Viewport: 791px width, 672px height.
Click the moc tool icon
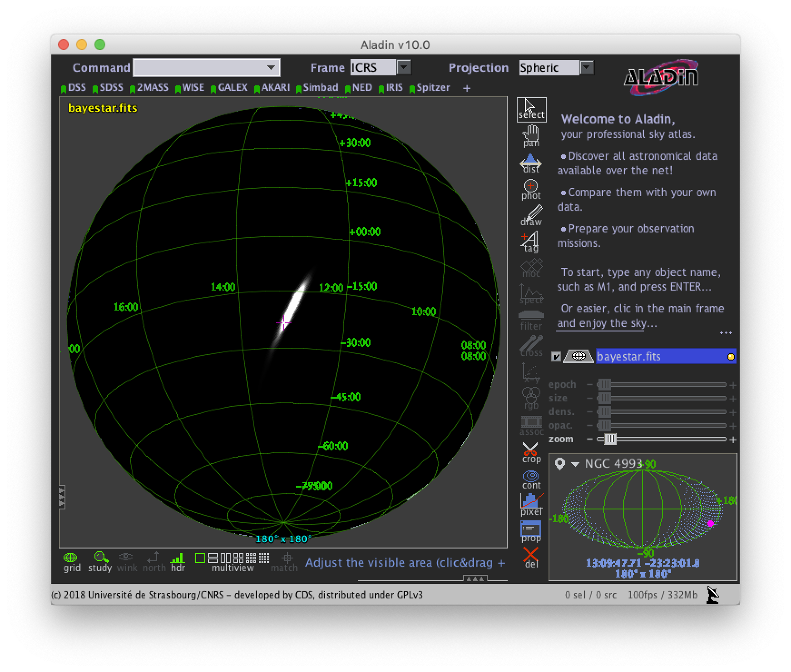click(531, 268)
